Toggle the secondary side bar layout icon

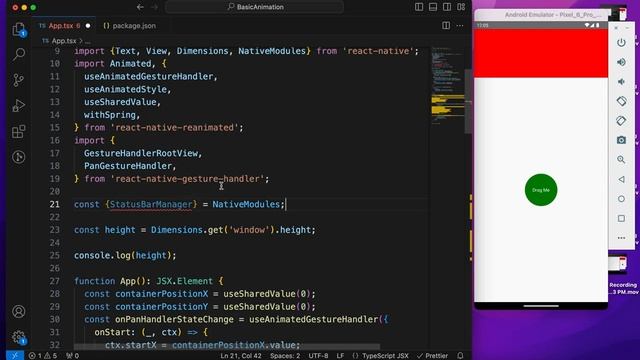coord(447,7)
